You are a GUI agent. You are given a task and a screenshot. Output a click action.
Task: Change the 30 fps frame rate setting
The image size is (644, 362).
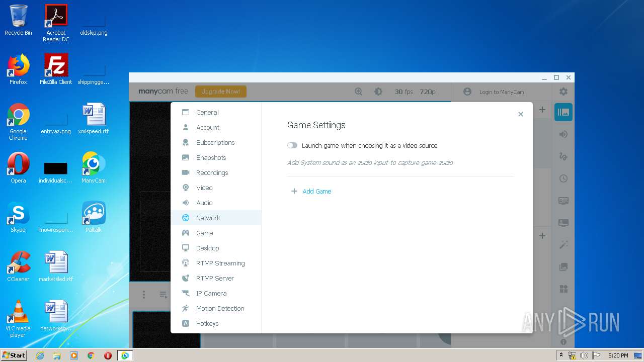pos(404,92)
